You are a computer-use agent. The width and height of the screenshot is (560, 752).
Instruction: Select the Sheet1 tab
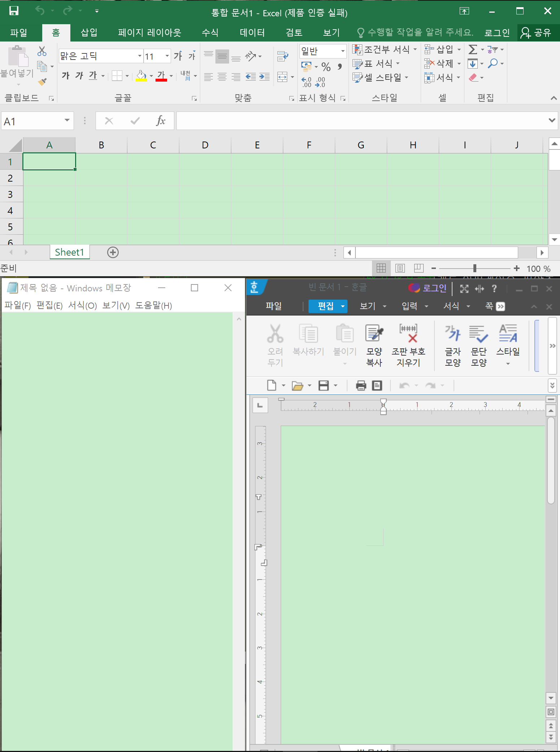[x=69, y=252]
